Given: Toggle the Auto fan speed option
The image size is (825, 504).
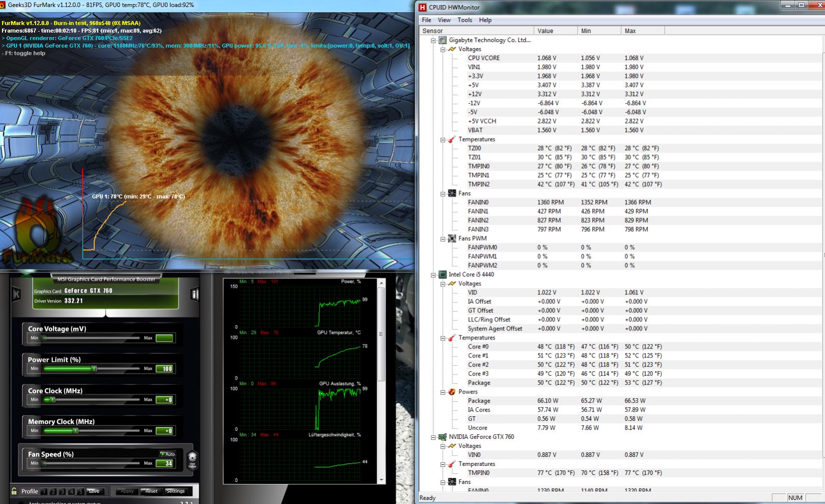Looking at the screenshot, I should pyautogui.click(x=168, y=454).
